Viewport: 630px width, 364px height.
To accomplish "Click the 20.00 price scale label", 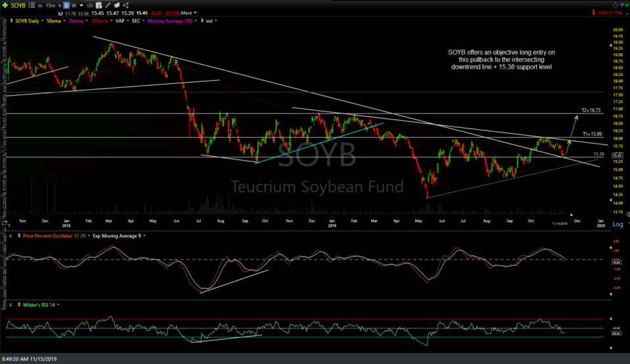I will point(618,30).
